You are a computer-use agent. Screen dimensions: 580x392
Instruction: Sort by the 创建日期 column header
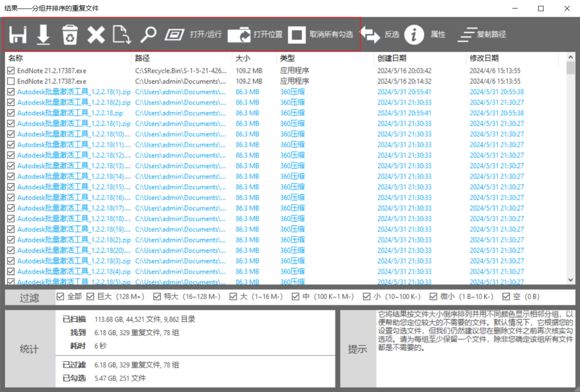pyautogui.click(x=420, y=58)
